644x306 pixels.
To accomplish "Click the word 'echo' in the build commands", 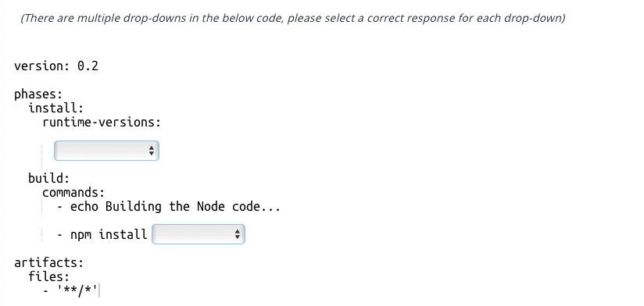I will (x=84, y=206).
